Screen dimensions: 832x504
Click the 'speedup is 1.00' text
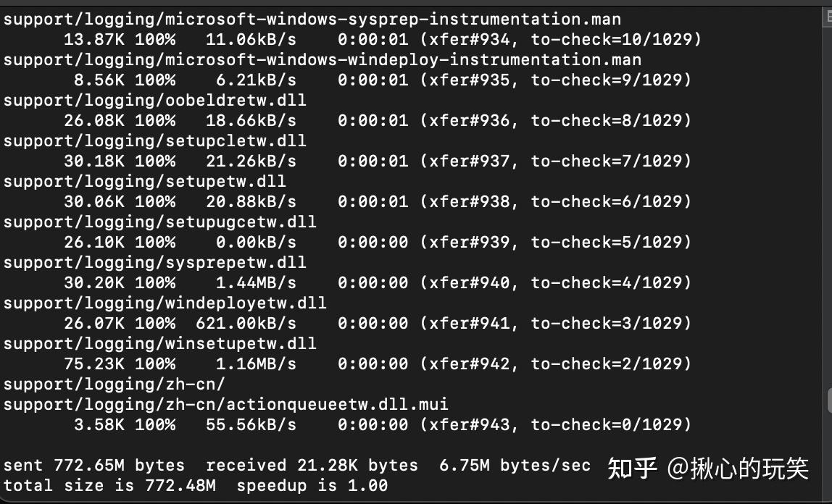(312, 486)
